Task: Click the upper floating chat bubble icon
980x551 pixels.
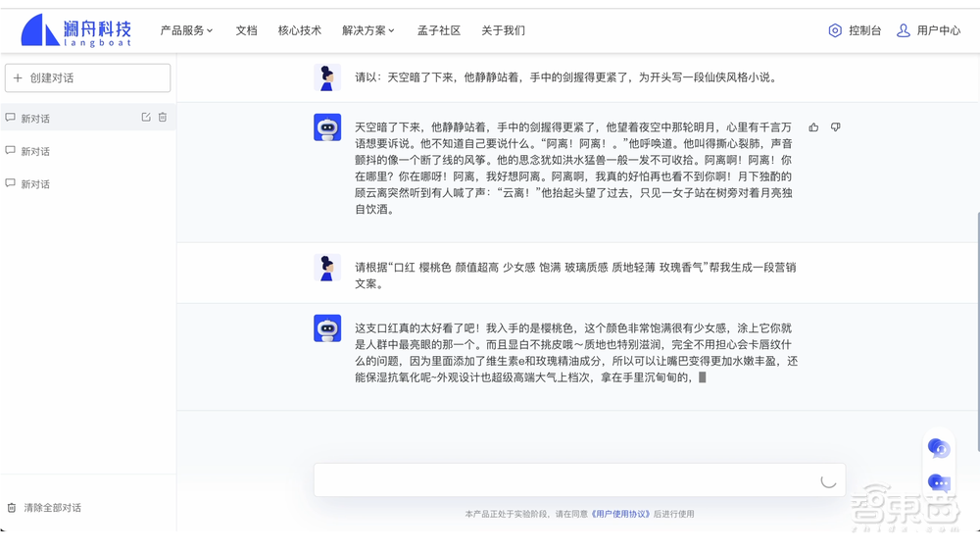Action: [x=938, y=449]
